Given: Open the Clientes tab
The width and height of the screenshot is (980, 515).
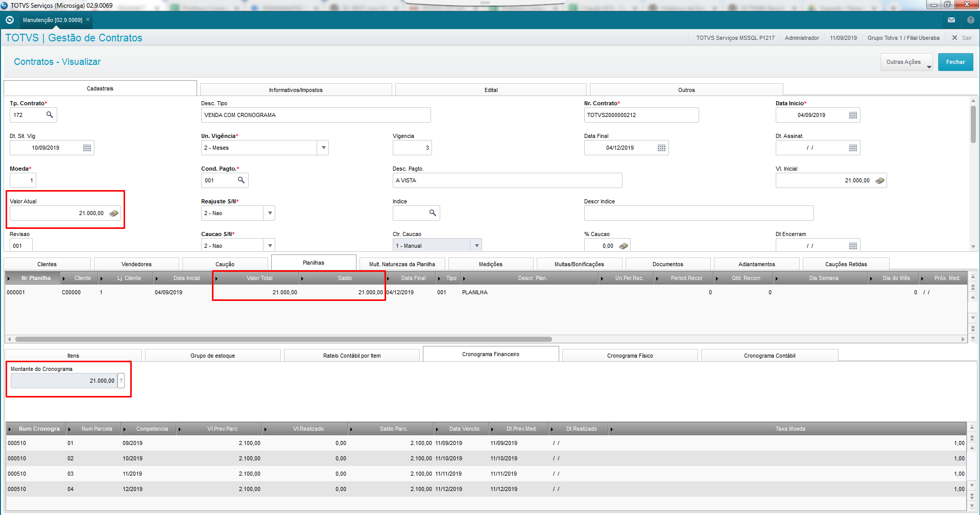Looking at the screenshot, I should pyautogui.click(x=47, y=264).
